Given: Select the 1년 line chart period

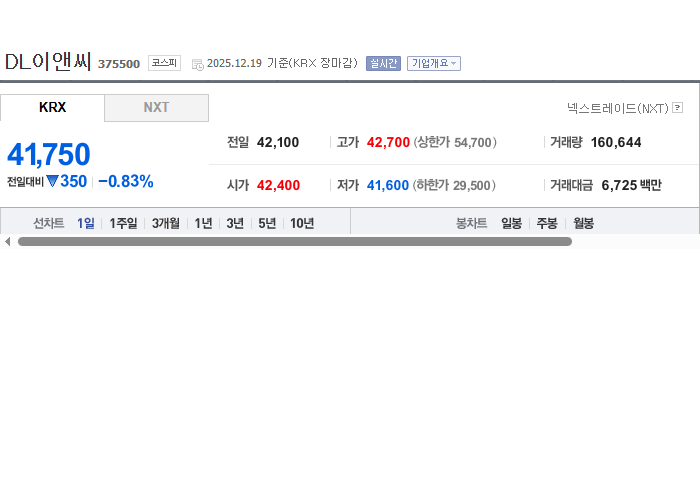Looking at the screenshot, I should [x=203, y=223].
